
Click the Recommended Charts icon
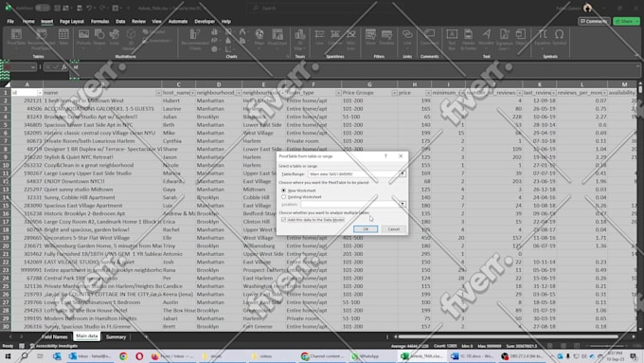pyautogui.click(x=195, y=39)
